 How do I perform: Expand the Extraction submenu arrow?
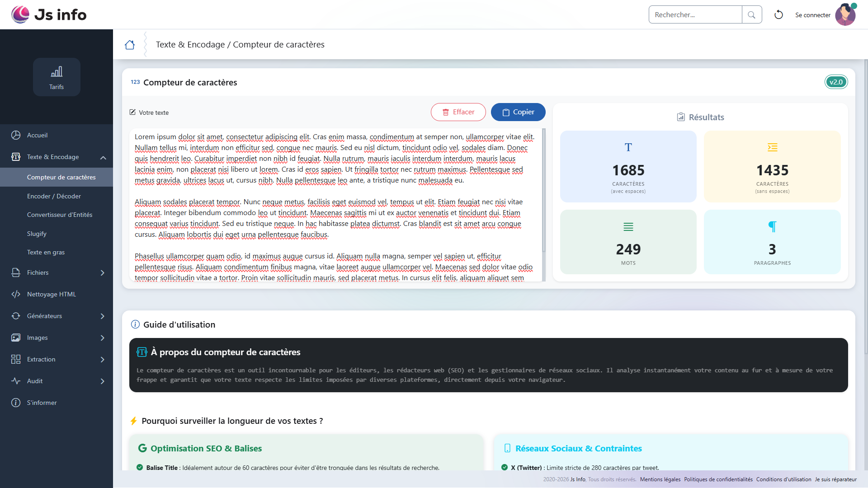(x=103, y=360)
